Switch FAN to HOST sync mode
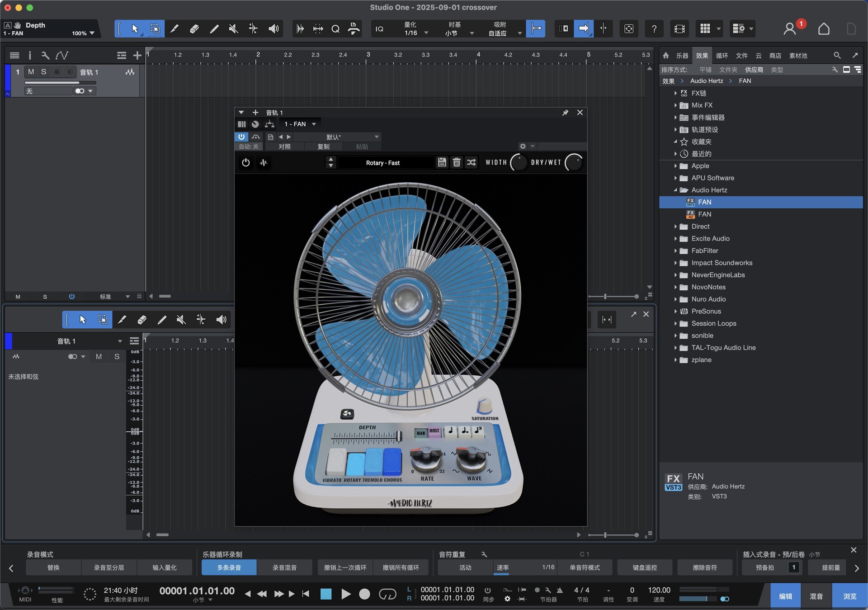 click(x=434, y=431)
